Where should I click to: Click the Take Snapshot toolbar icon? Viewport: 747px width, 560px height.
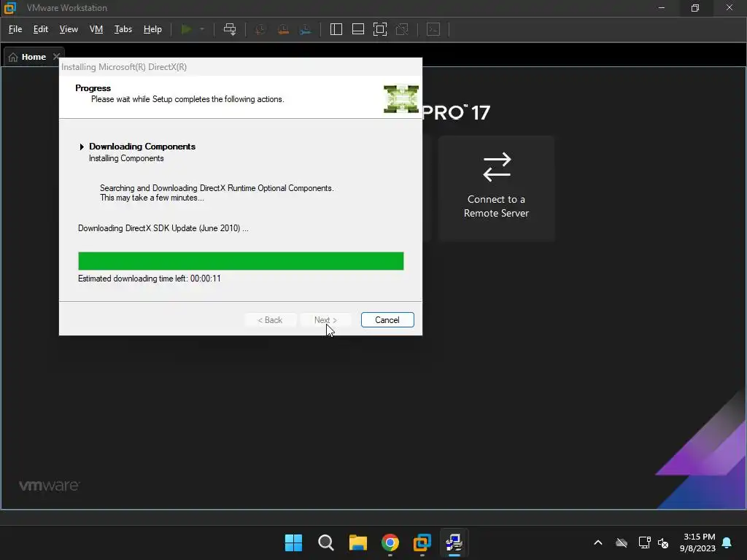tap(260, 29)
